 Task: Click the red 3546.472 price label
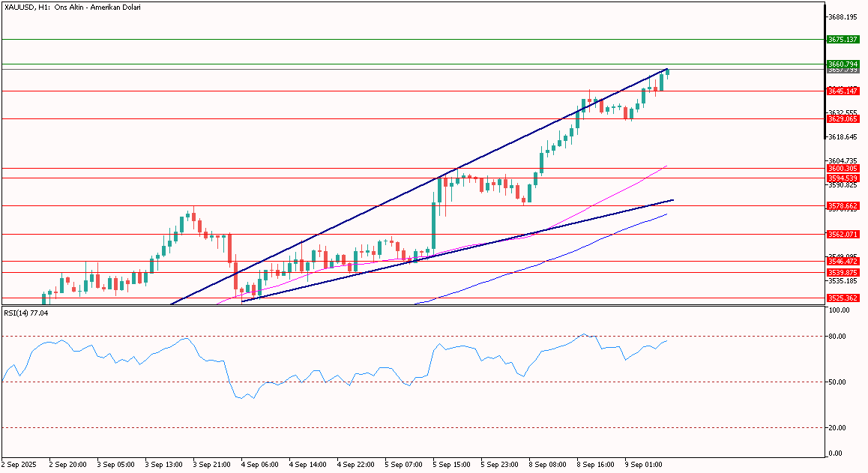tap(843, 261)
